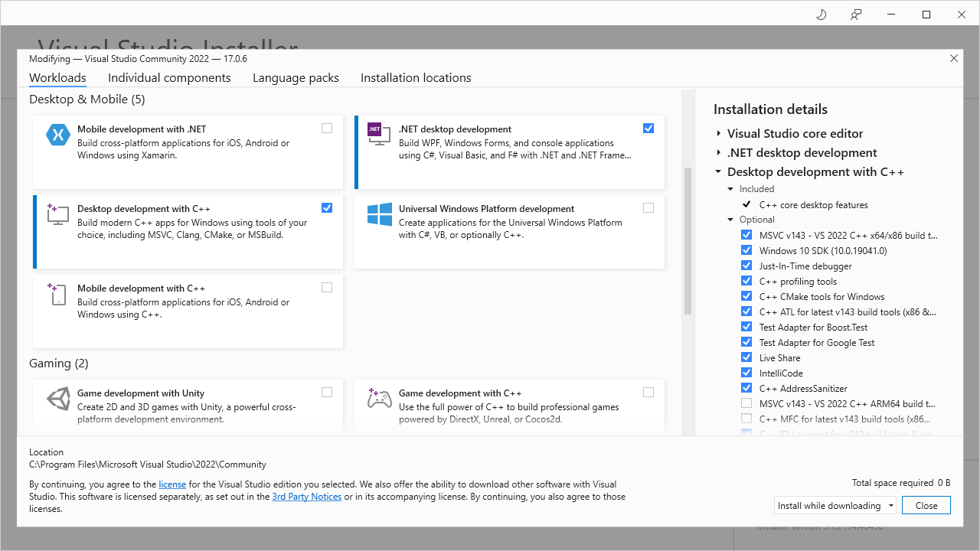Screen dimensions: 980x551
Task: Uncheck the C++ profiling tools option
Action: pyautogui.click(x=746, y=281)
